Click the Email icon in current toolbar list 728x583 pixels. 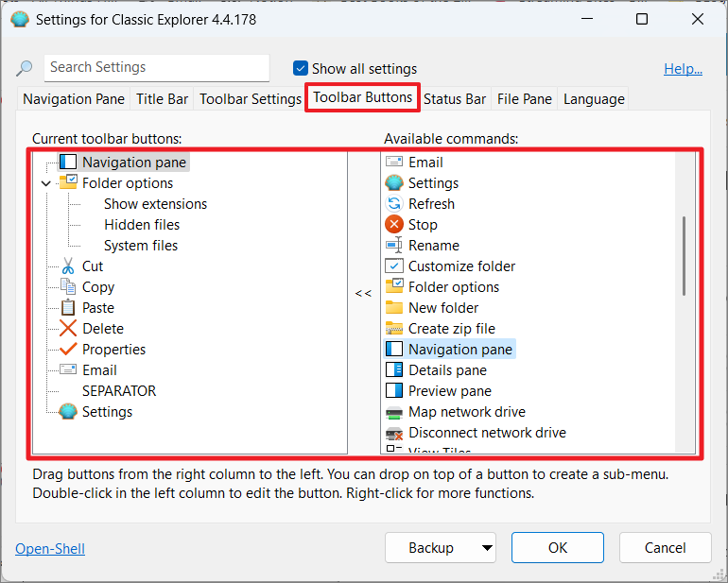click(x=68, y=369)
